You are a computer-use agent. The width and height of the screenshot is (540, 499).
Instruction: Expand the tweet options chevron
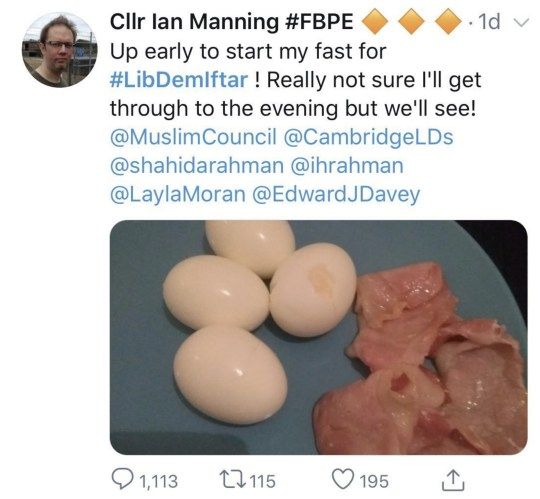coord(521,23)
